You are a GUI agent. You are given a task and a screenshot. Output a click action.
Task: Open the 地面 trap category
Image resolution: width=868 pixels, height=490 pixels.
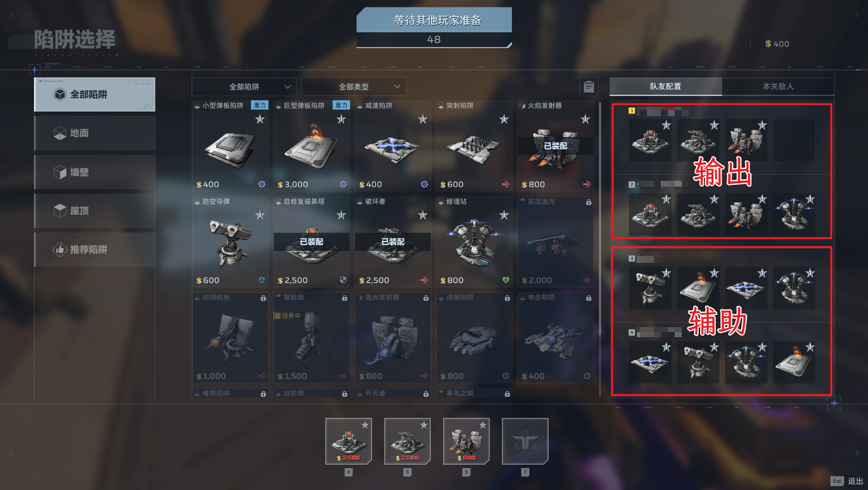pos(95,133)
